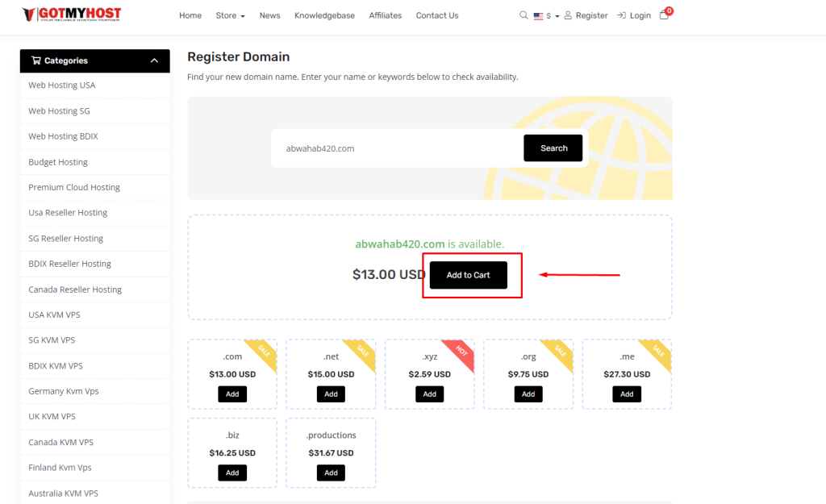
Task: Open the Knowledgebase menu item
Action: tap(324, 15)
